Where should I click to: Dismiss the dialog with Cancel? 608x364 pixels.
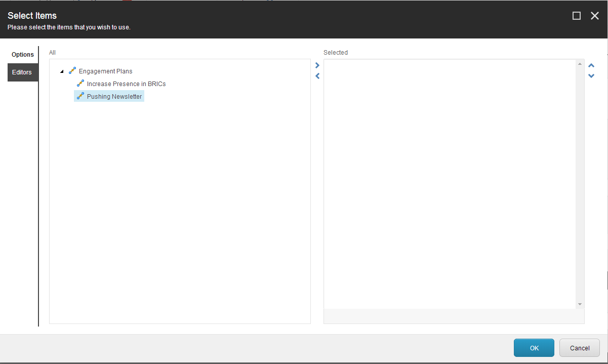[579, 348]
